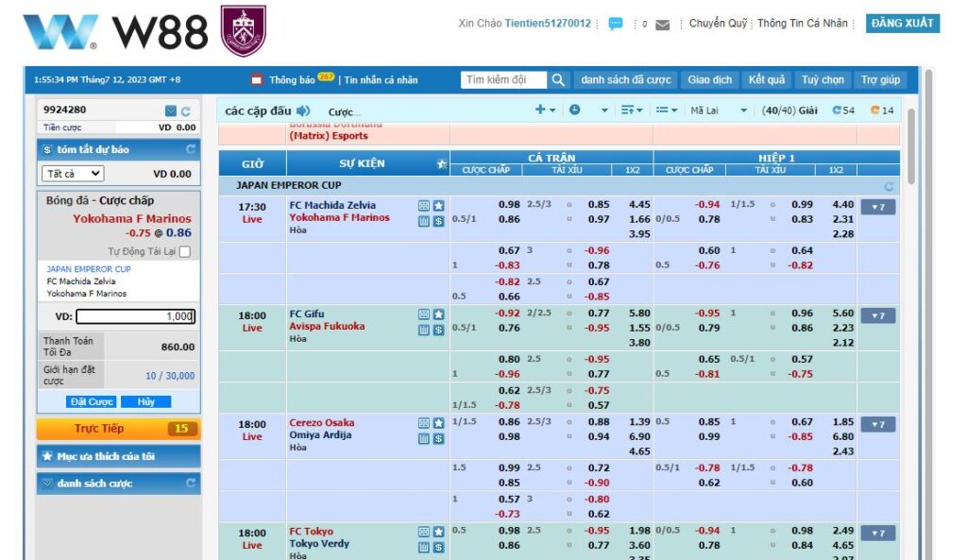This screenshot has height=560, width=967.
Task: Click the Burnley club crest badge
Action: [243, 30]
